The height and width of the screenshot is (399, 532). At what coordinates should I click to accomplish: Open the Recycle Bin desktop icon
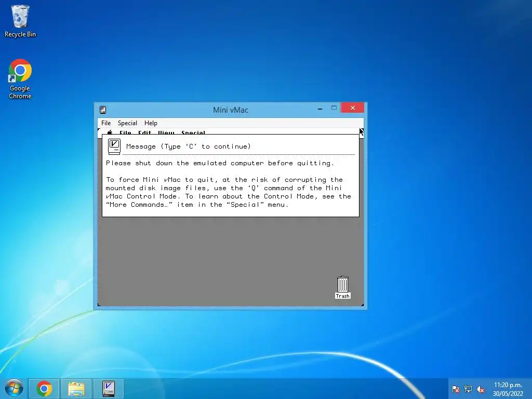pos(20,21)
